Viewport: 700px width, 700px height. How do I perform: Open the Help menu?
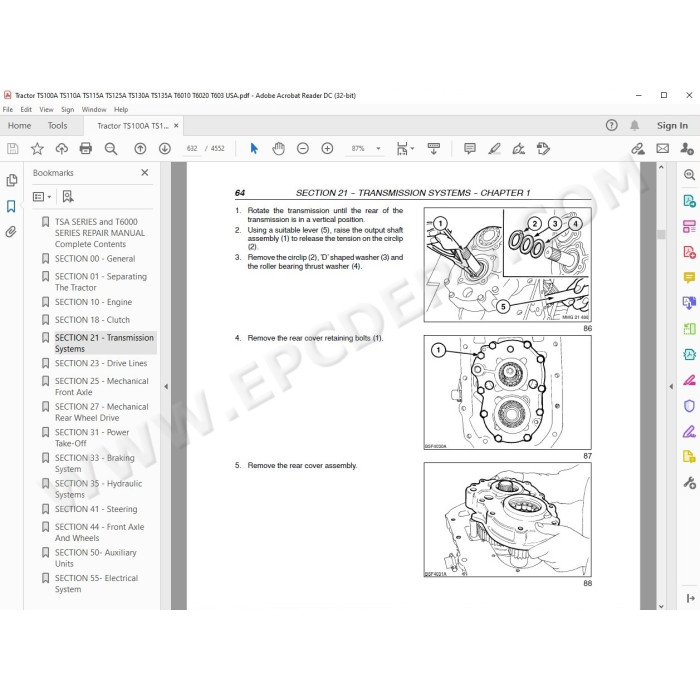pyautogui.click(x=121, y=109)
